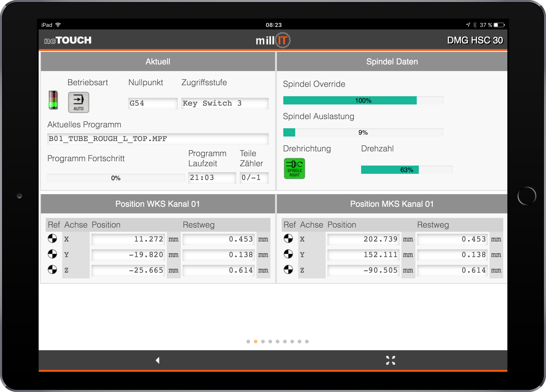
Task: Tap the WKS Y axis reference icon
Action: (x=52, y=254)
